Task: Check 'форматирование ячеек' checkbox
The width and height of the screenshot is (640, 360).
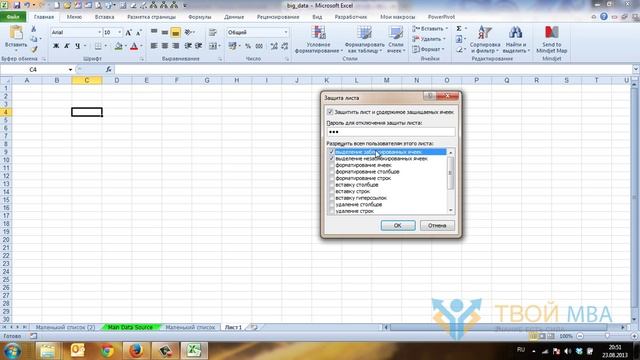Action: click(x=331, y=165)
